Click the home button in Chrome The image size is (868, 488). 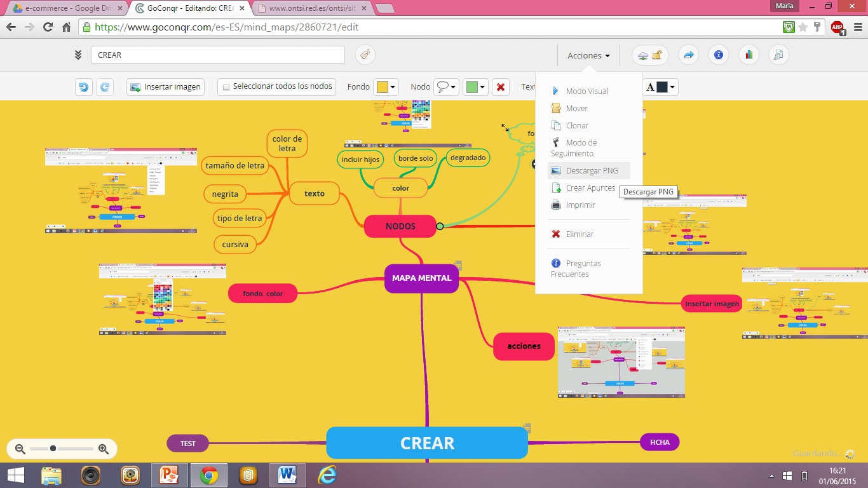(x=66, y=27)
